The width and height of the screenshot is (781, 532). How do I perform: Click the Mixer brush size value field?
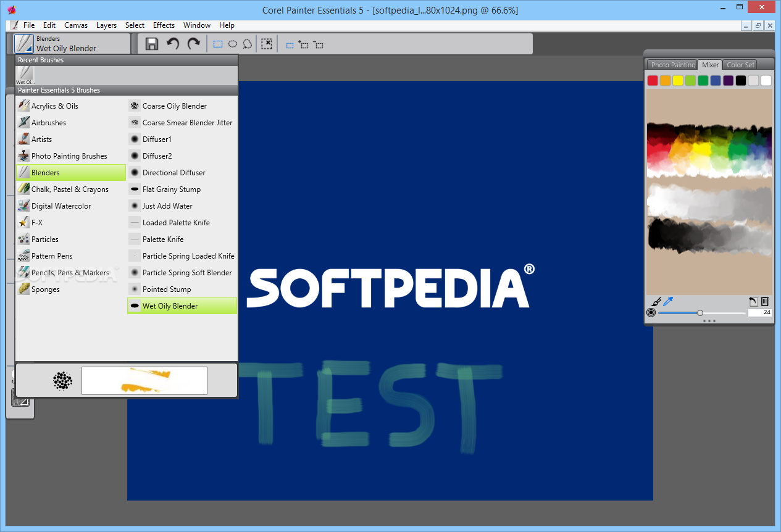[759, 313]
